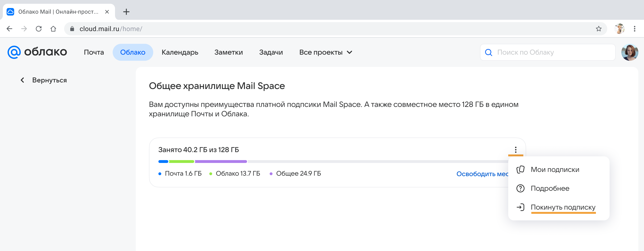Select Подробнее from the popup menu

(558, 188)
